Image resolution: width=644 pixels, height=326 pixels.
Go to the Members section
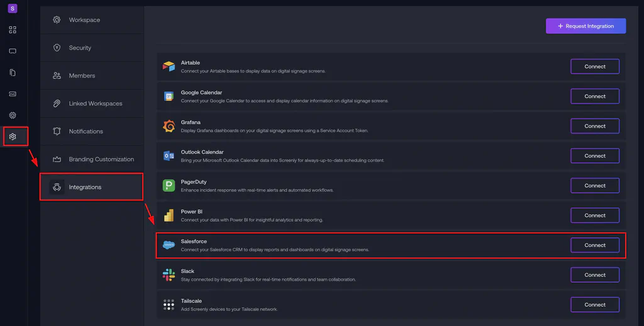(92, 75)
